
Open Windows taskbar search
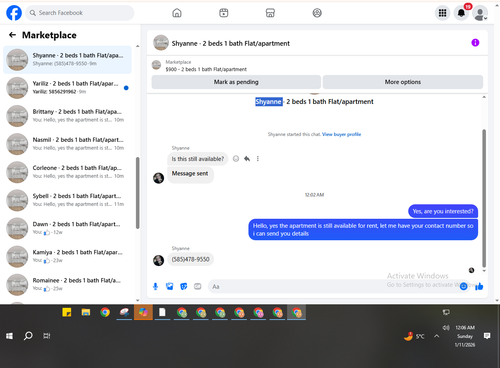click(x=28, y=336)
